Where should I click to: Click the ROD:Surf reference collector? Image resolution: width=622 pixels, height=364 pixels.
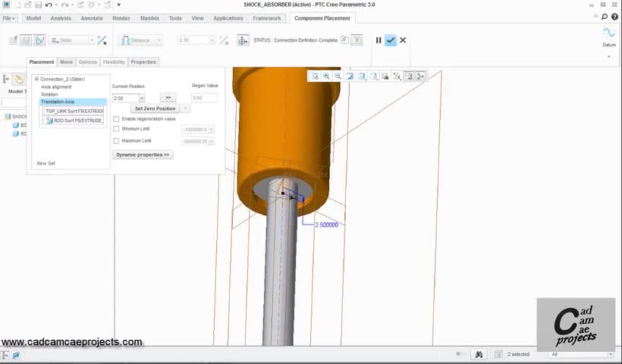(74, 121)
